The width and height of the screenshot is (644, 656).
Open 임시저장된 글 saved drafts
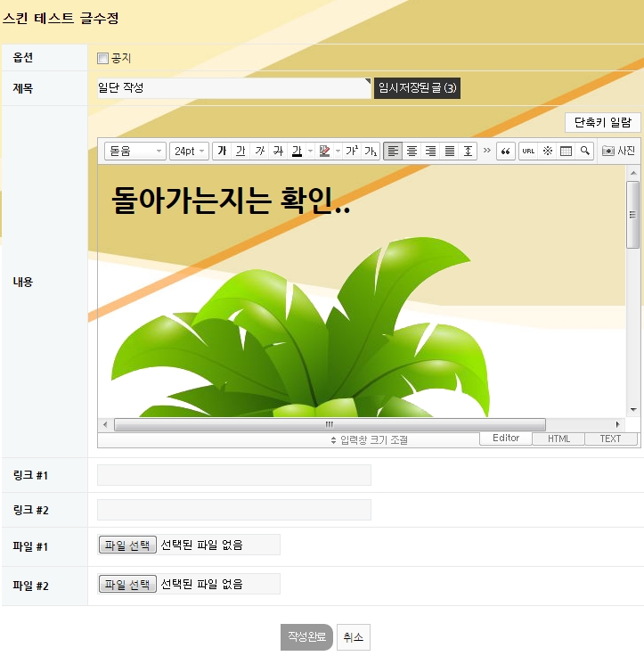[417, 88]
